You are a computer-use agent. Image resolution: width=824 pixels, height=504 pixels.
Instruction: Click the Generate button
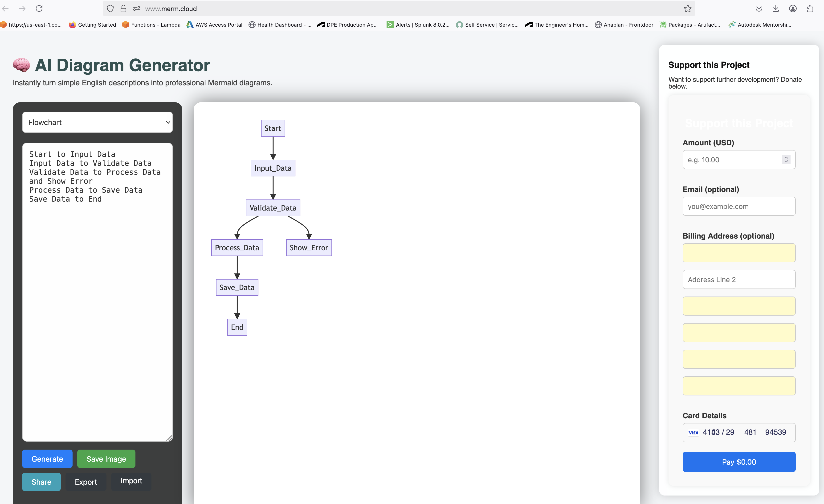point(47,459)
